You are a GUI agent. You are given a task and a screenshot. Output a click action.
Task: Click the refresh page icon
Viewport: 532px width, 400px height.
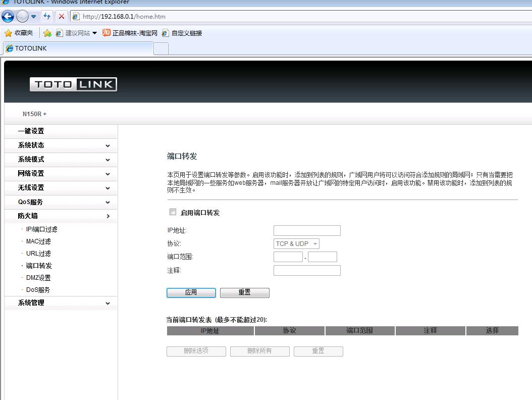click(x=47, y=17)
